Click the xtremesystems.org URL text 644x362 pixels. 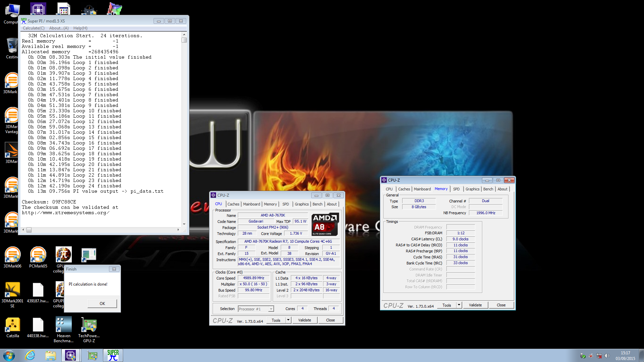click(65, 213)
